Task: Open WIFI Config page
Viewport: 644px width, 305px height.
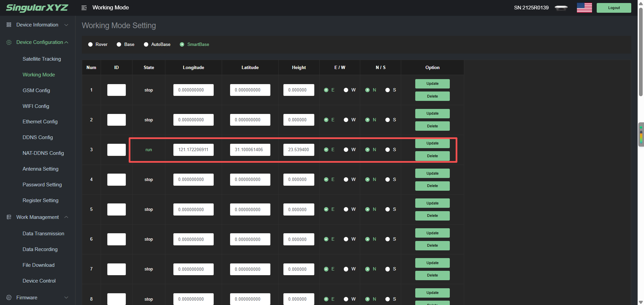Action: (36, 106)
